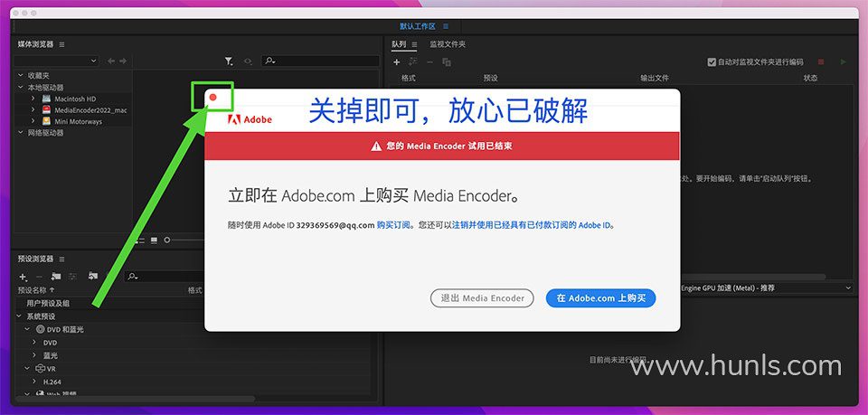
Task: Delete preset with minus icon in 预设浏览器
Action: (39, 276)
